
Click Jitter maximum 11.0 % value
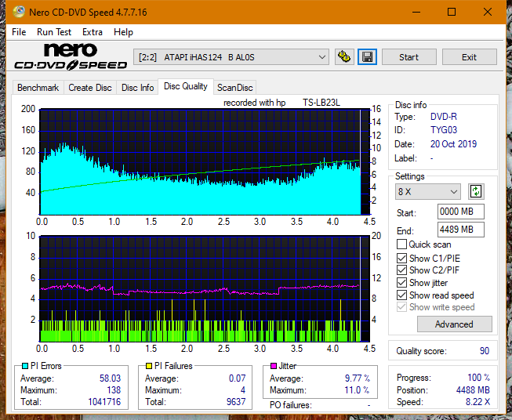358,390
